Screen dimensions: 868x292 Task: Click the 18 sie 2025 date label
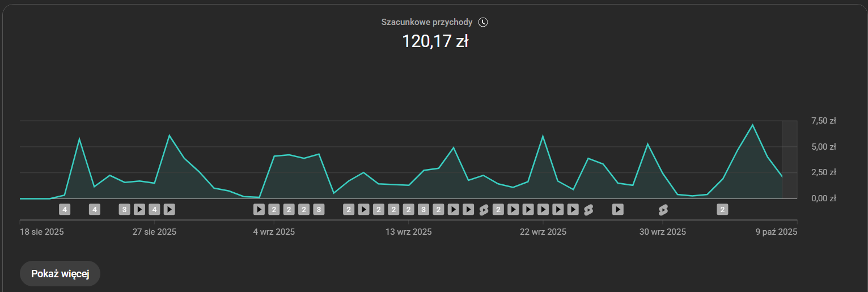pyautogui.click(x=42, y=232)
